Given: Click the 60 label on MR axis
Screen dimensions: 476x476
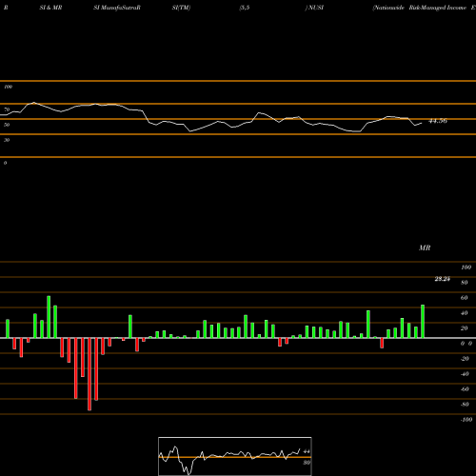Looking at the screenshot, I should point(465,298).
